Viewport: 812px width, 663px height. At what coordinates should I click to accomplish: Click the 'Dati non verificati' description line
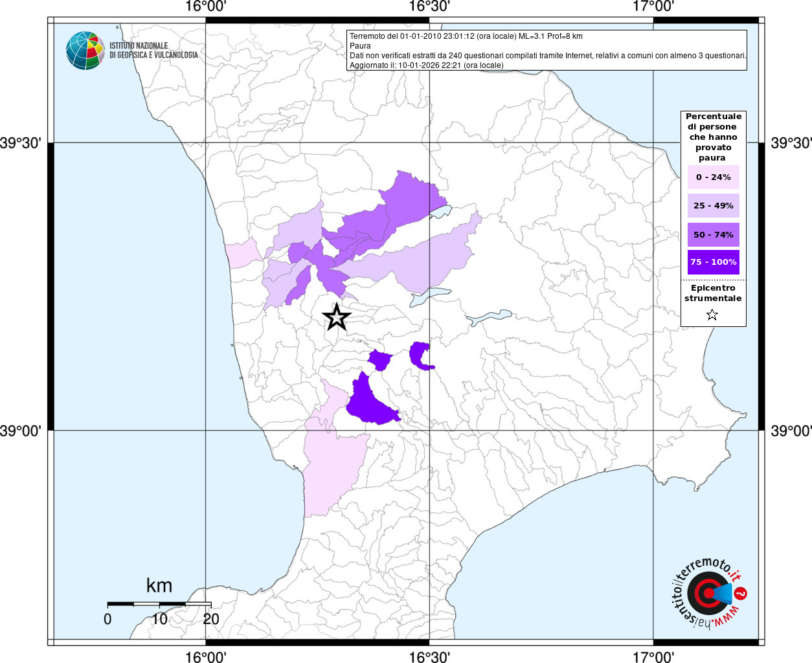(548, 56)
